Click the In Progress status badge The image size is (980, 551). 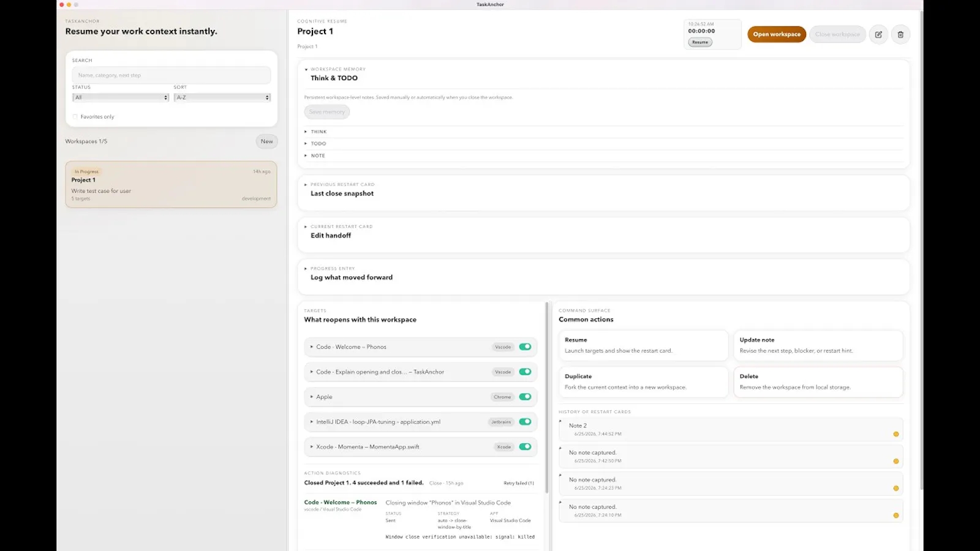86,171
